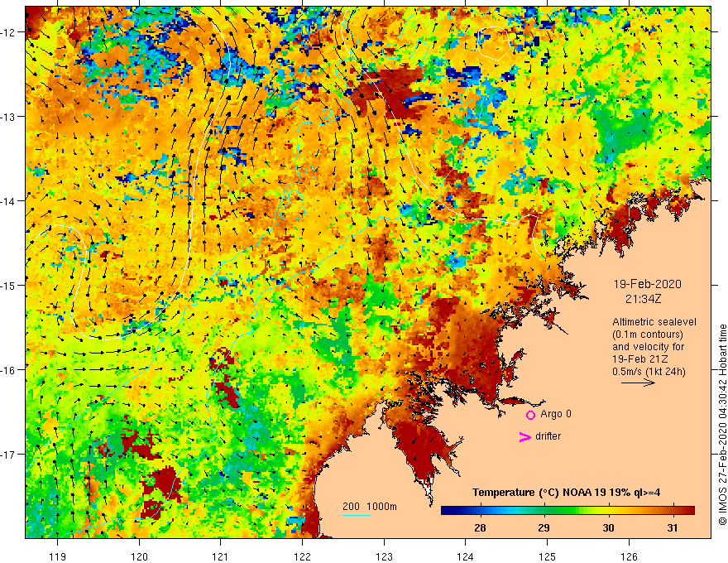Click the -12 latitude axis label
Image resolution: width=728 pixels, height=563 pixels.
(10, 32)
